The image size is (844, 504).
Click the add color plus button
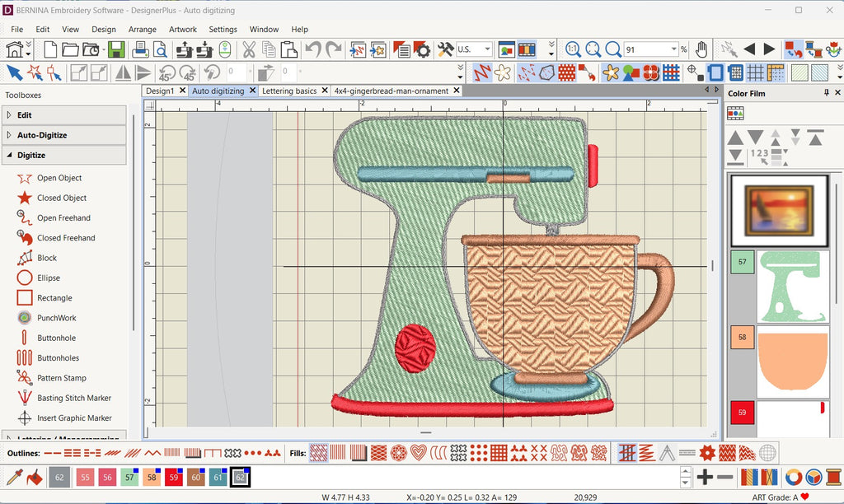(x=705, y=477)
